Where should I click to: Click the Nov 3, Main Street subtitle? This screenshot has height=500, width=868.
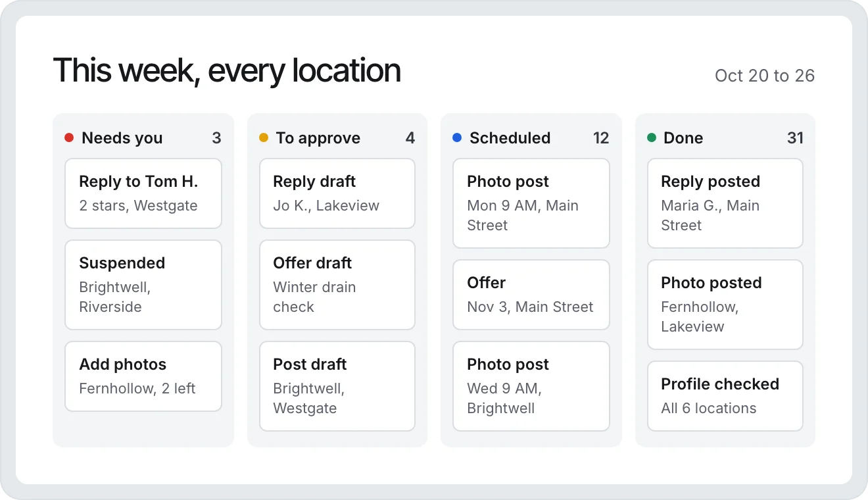[x=530, y=307]
